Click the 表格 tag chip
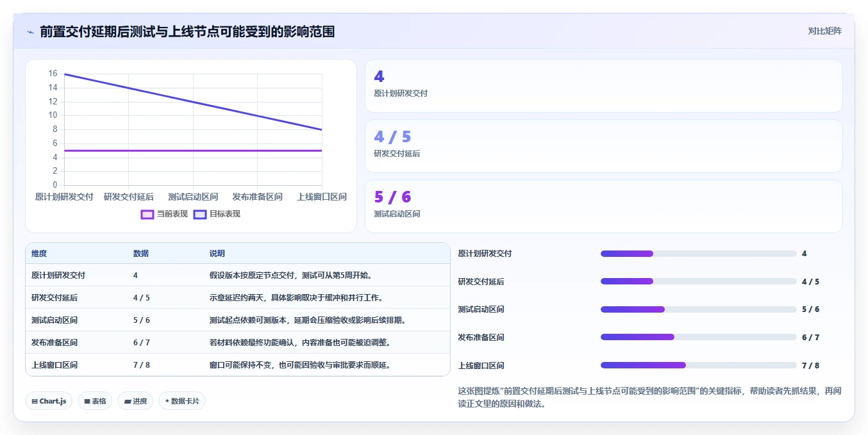The image size is (868, 435). pyautogui.click(x=95, y=401)
